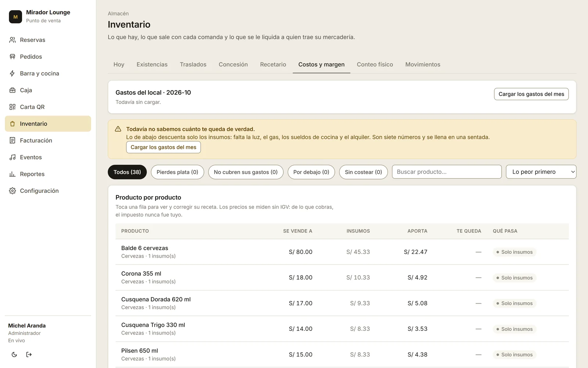The height and width of the screenshot is (368, 588).
Task: Click Cargar los gastos del mes in yellow alert
Action: point(164,147)
